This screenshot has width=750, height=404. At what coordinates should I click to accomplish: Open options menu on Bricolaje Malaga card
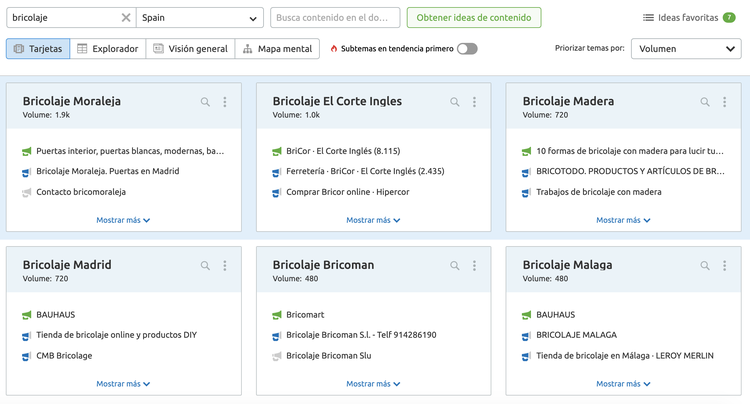(x=725, y=266)
